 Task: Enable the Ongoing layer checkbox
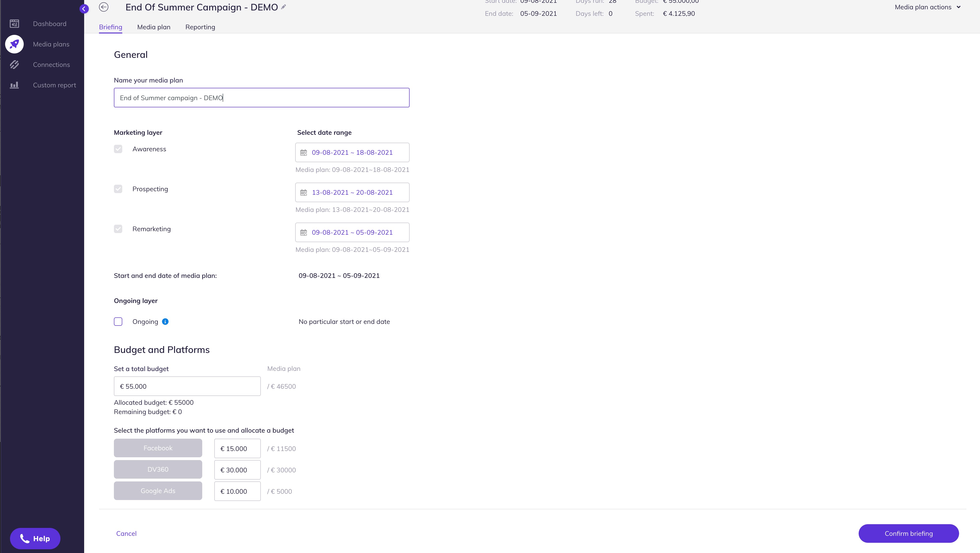tap(118, 322)
